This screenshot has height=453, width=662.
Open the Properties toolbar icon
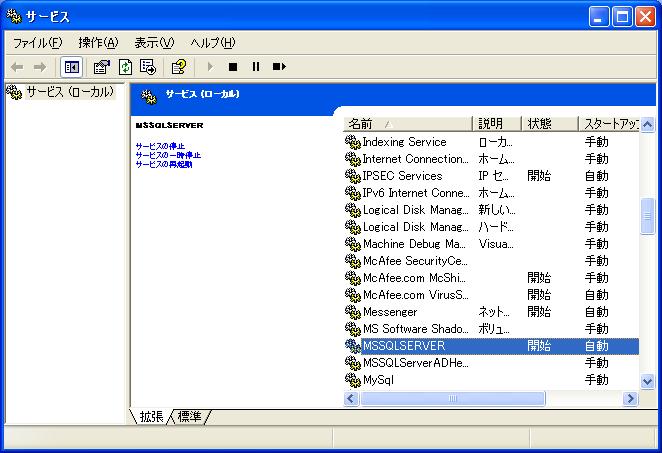tap(101, 67)
